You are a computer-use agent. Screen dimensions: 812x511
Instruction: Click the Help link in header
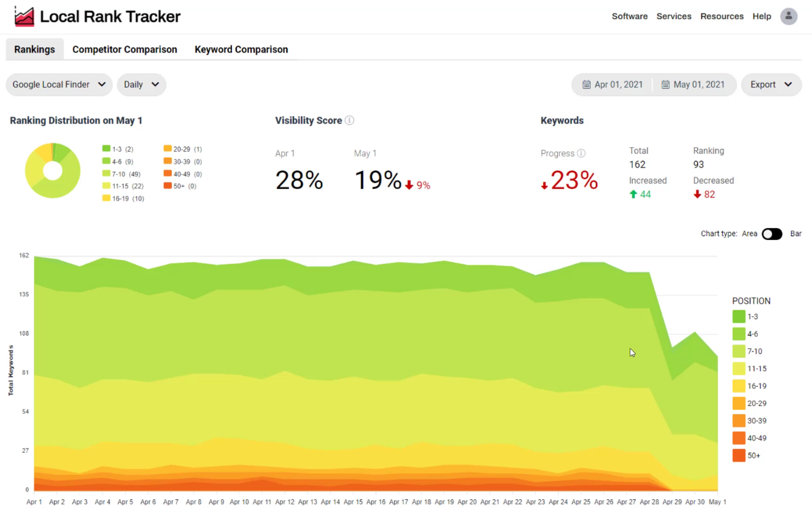(762, 17)
